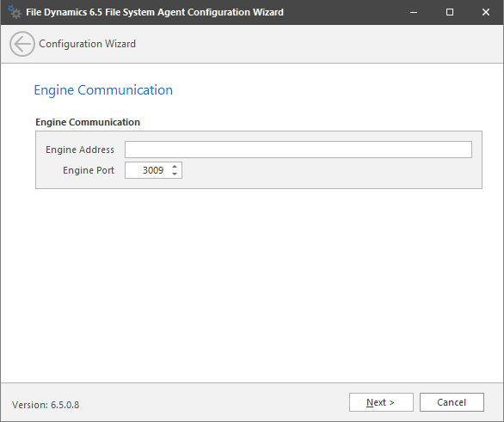Go back using the circular arrow icon
Screen dimensions: 504x422
coord(22,44)
